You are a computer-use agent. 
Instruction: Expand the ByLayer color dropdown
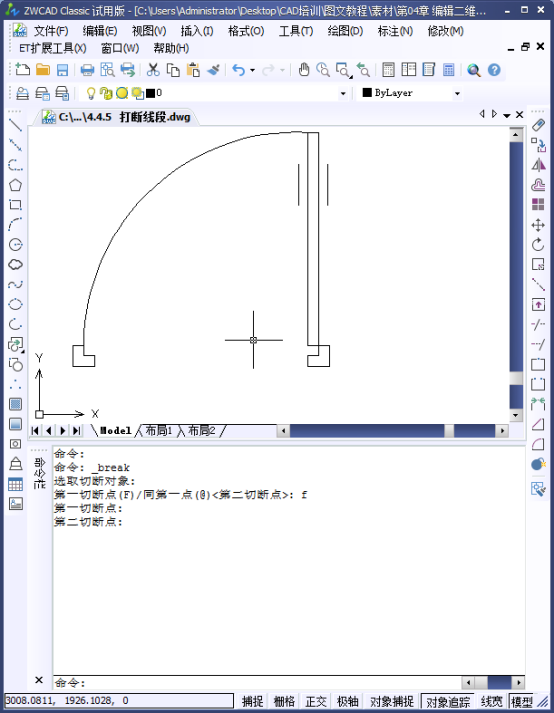pos(457,94)
